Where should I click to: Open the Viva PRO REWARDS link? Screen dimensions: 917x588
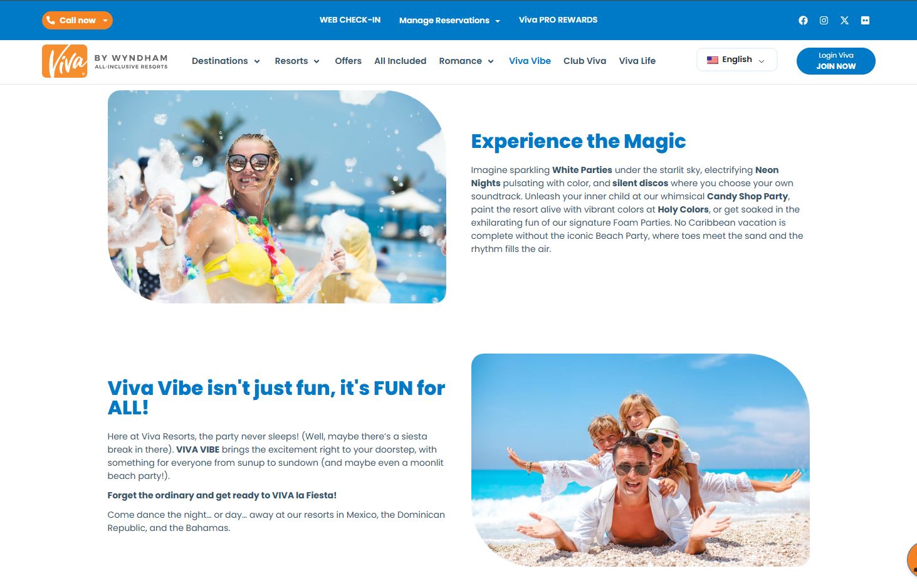click(558, 20)
